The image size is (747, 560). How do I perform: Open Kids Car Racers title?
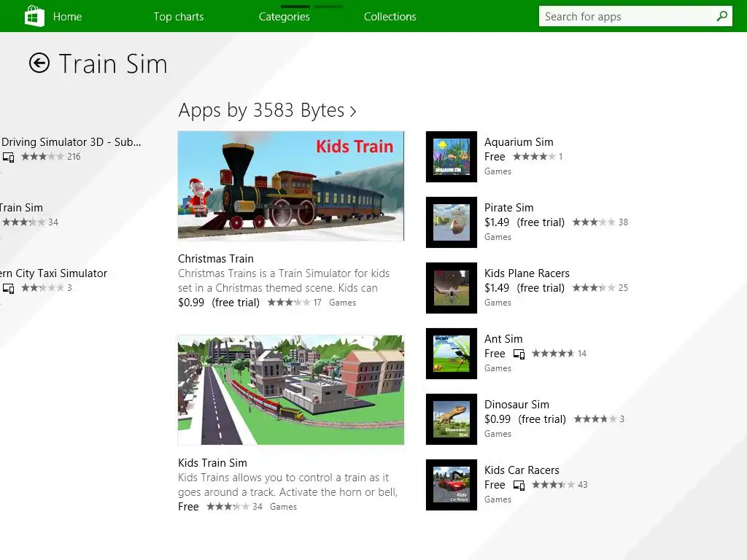[522, 470]
